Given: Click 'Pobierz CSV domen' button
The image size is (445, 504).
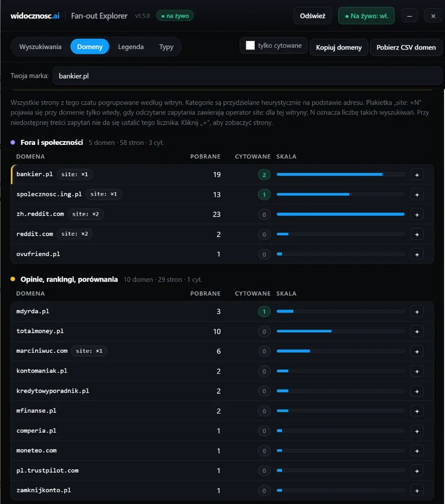Looking at the screenshot, I should tap(406, 47).
